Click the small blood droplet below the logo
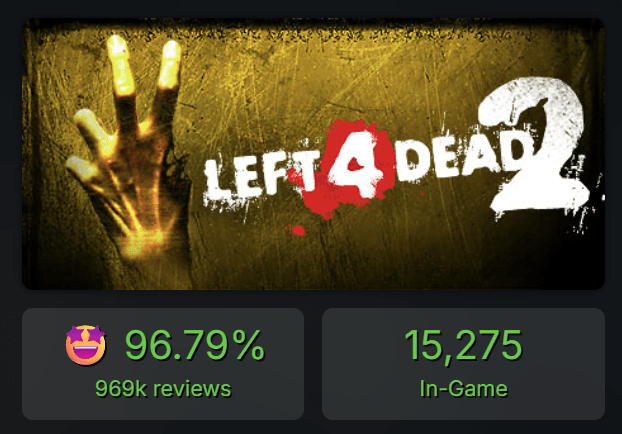 point(296,230)
